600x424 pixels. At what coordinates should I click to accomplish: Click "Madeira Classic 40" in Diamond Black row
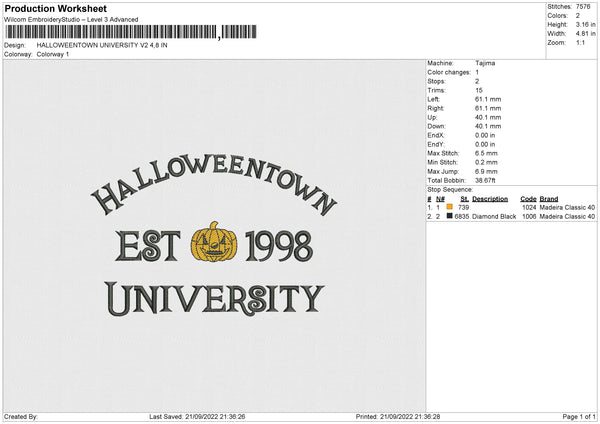point(567,217)
